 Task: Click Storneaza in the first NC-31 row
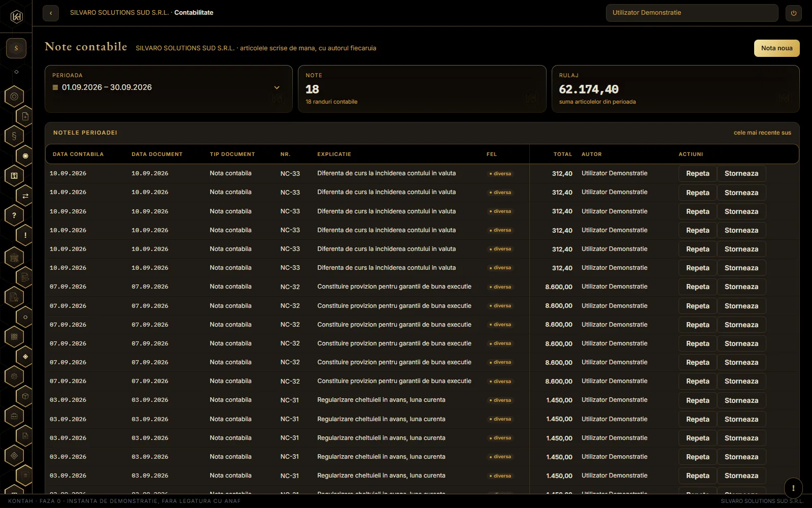741,400
